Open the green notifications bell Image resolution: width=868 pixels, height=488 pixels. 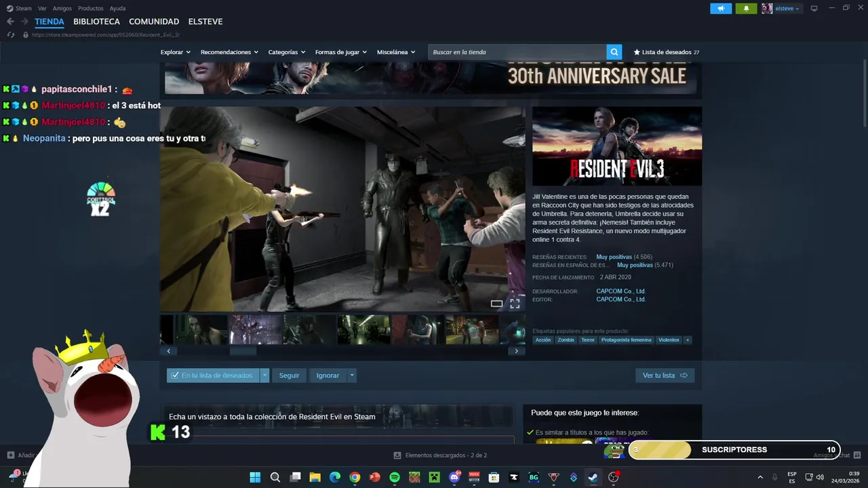click(x=746, y=8)
